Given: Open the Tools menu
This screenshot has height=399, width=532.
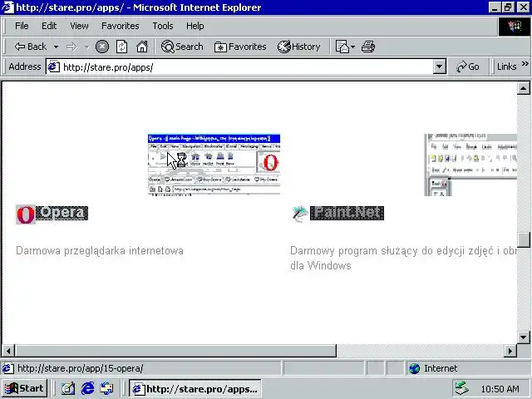Looking at the screenshot, I should (163, 26).
